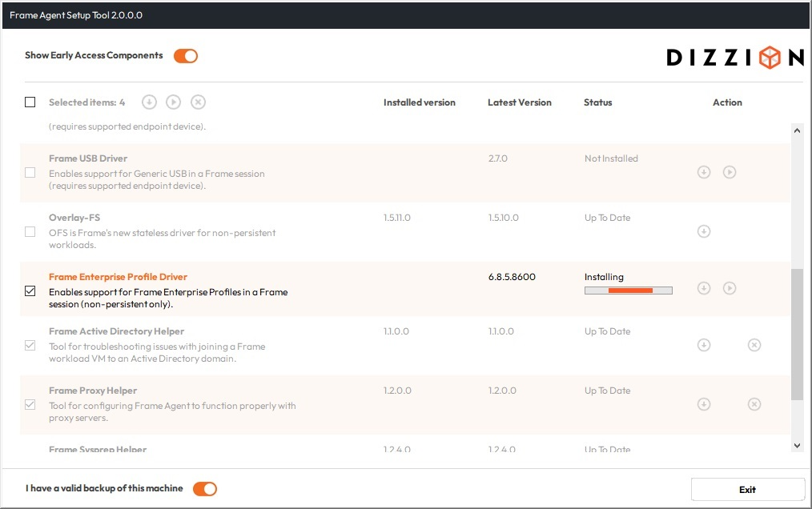Screen dimensions: 812x509
Task: Install Frame Enterprise Profile Driver via play icon
Action: pyautogui.click(x=730, y=288)
